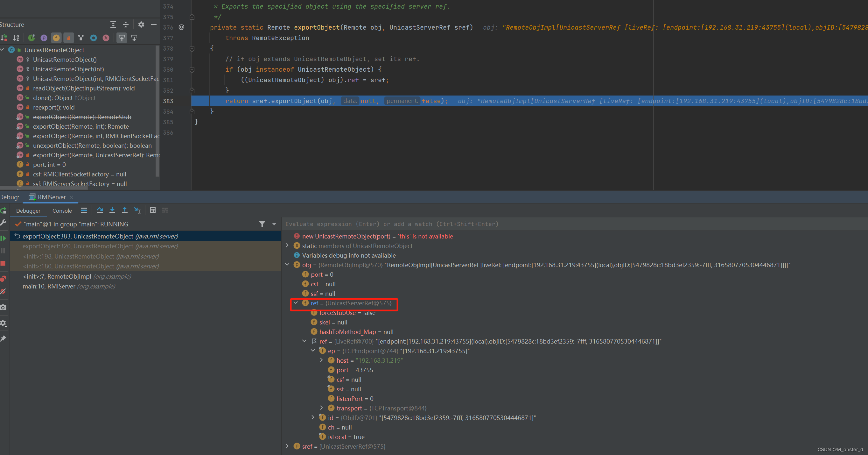Screen dimensions: 868x455
Task: Select frame main:10, RMIServer
Action: (x=145, y=286)
